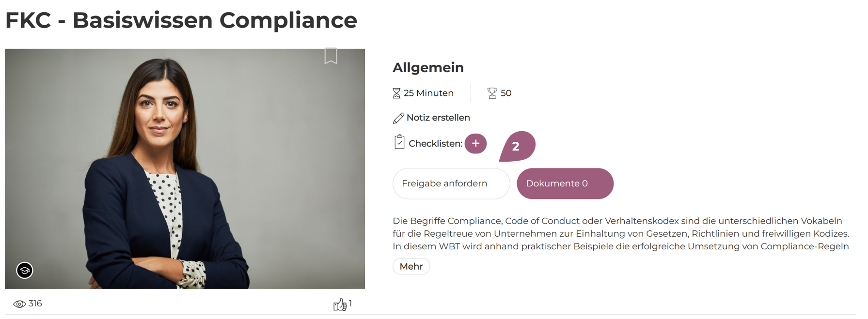Open the Dokumente 0 button
868x319 pixels.
click(x=565, y=183)
